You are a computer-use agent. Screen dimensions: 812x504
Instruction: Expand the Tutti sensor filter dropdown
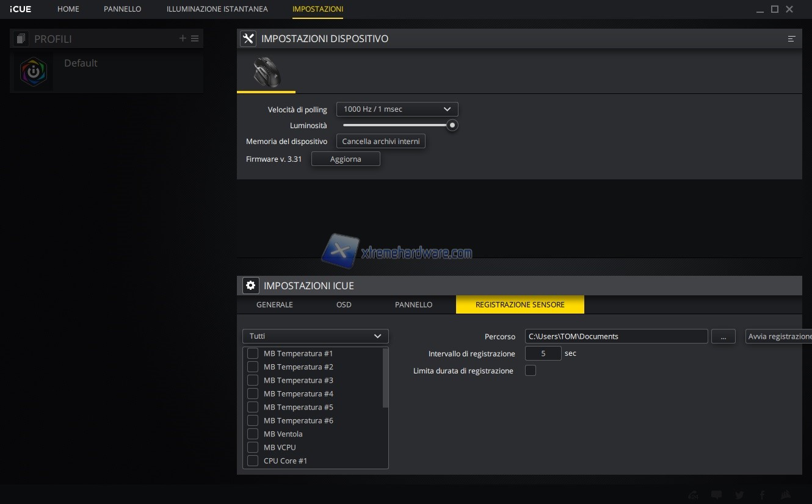point(315,336)
